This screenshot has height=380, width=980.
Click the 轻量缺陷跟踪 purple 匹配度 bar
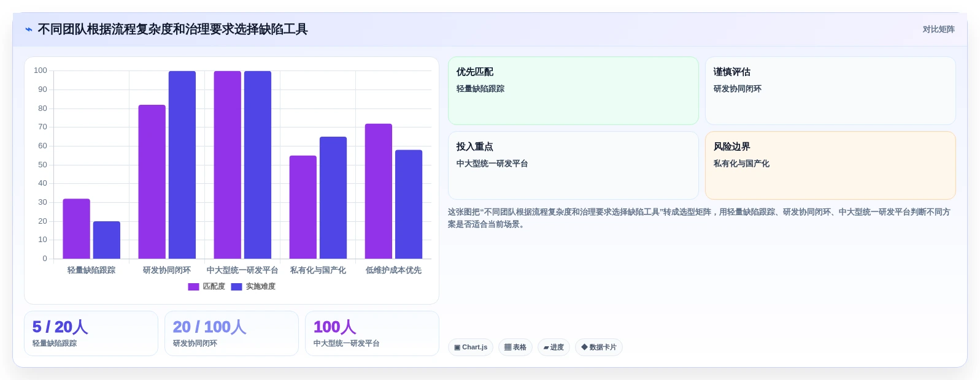(76, 229)
